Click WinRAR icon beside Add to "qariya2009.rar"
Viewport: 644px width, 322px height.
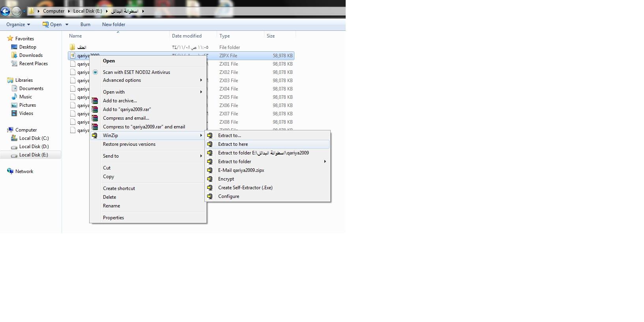(95, 109)
